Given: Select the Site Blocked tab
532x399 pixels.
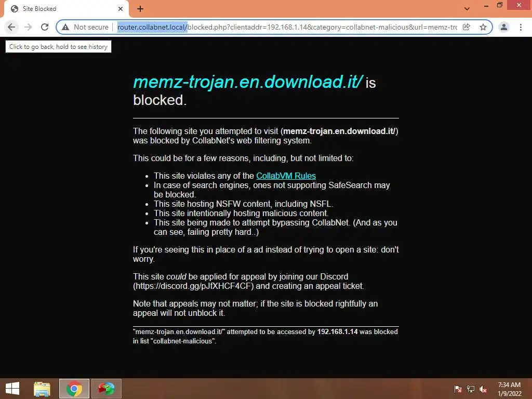Looking at the screenshot, I should pos(66,9).
